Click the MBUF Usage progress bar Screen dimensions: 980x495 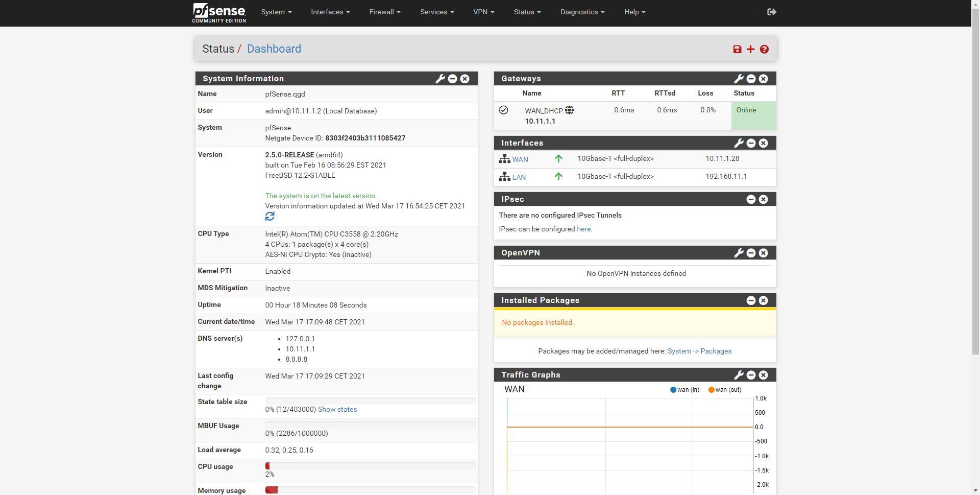coord(371,425)
